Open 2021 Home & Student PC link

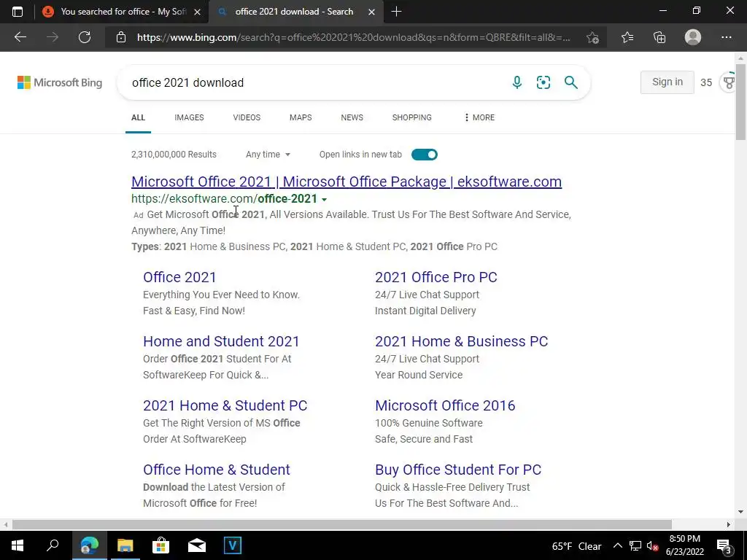[x=225, y=405]
